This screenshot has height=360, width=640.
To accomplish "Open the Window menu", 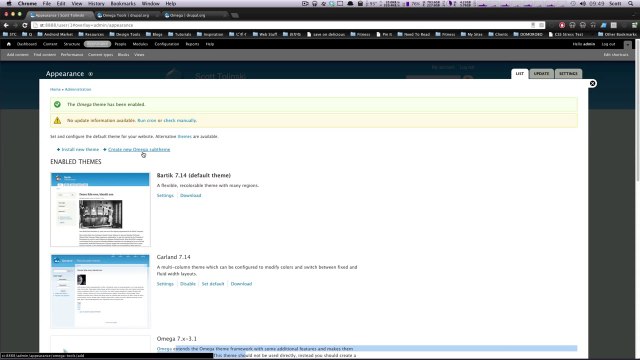I will [151, 3].
